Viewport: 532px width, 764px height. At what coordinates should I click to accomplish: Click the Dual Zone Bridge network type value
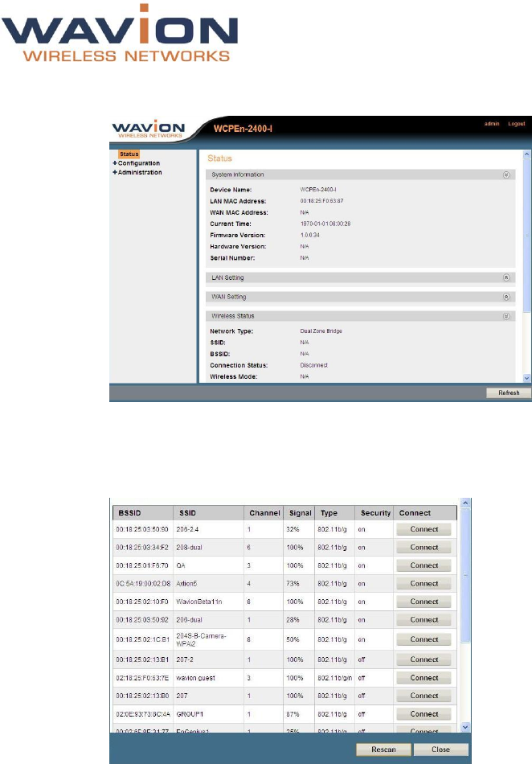click(x=321, y=331)
